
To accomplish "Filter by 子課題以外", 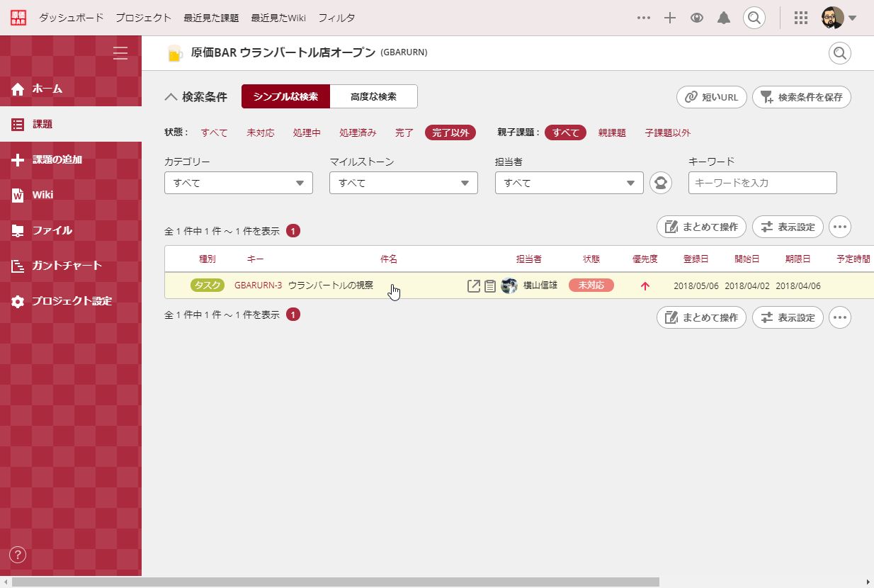I will [x=668, y=132].
